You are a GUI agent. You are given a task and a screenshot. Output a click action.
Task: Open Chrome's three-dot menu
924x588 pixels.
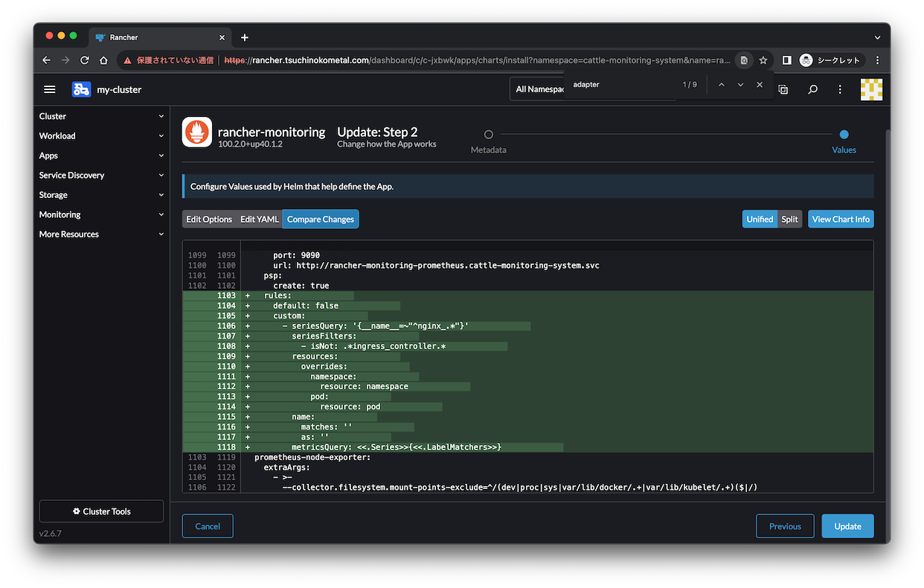coord(878,60)
